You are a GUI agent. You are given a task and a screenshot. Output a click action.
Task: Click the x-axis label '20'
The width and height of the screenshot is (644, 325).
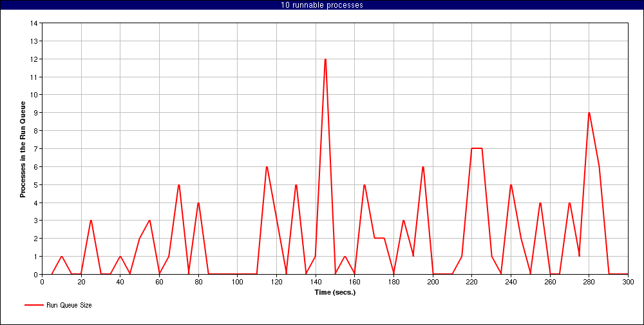(81, 282)
